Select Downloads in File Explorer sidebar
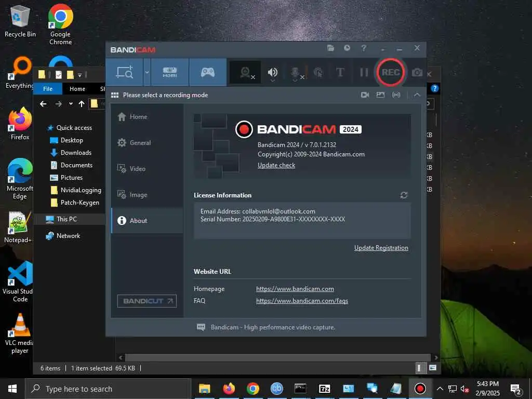The image size is (532, 399). (76, 153)
